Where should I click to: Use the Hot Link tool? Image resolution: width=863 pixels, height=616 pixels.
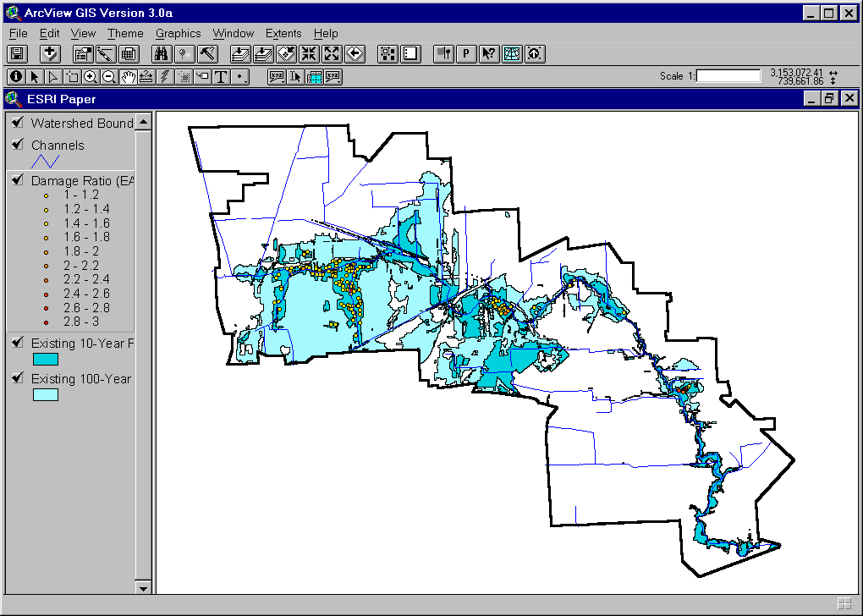tap(164, 76)
